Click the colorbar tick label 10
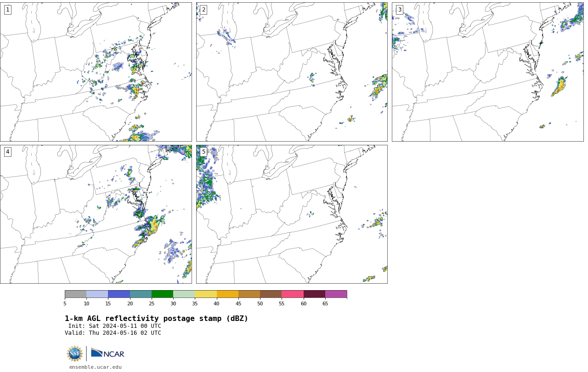This screenshot has height=372, width=588. pos(86,303)
